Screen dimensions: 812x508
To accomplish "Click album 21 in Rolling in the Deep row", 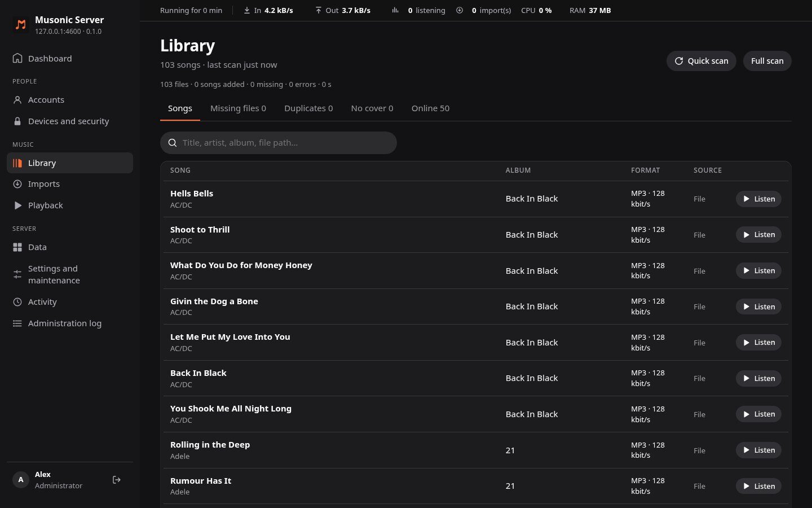I will [510, 450].
